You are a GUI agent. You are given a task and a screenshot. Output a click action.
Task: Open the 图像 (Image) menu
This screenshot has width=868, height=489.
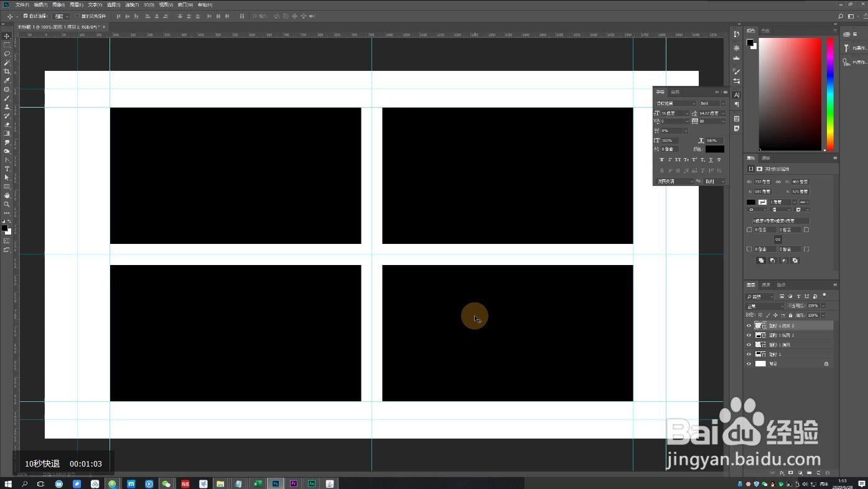click(x=58, y=4)
